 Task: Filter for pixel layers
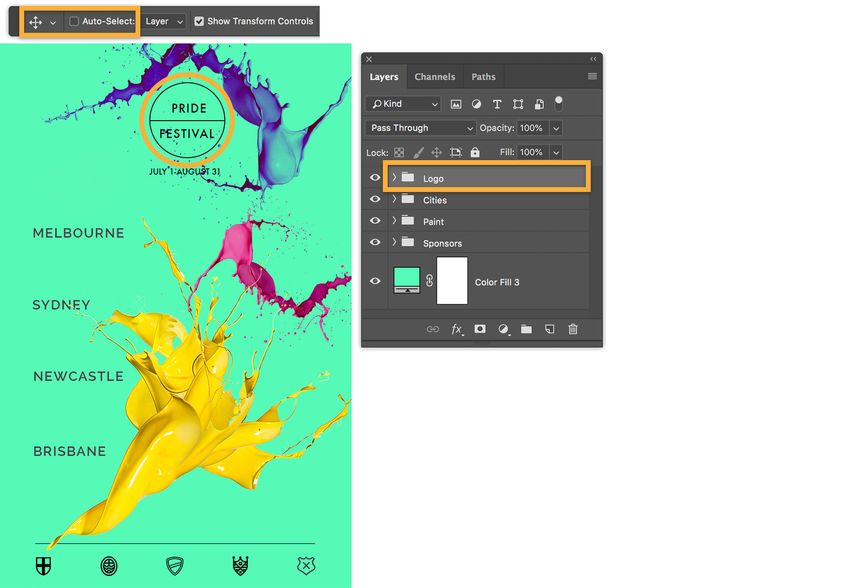tap(455, 104)
